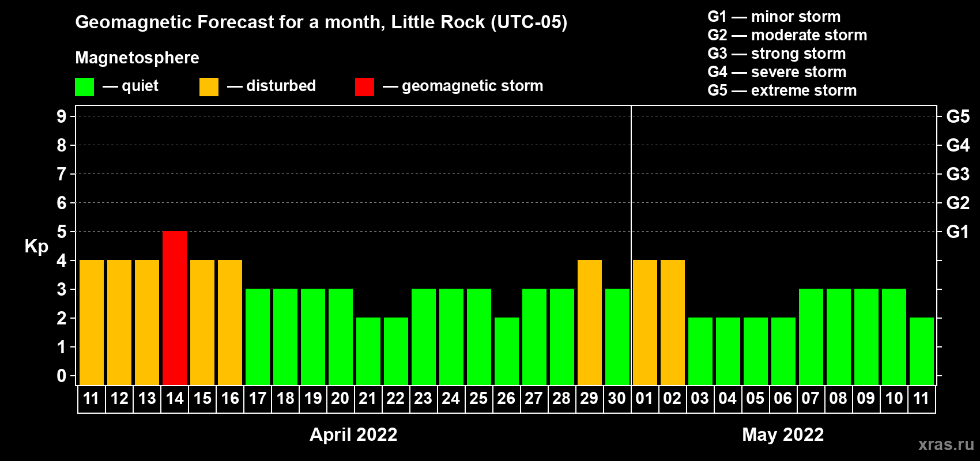
Task: Select the orange bar for April 29
Action: coord(590,322)
